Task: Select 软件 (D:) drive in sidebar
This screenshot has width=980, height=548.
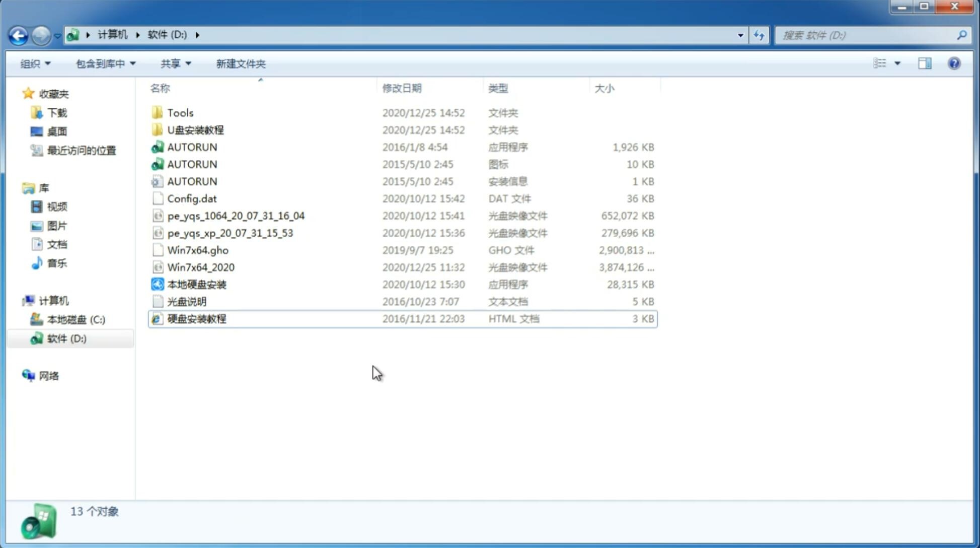Action: [66, 338]
